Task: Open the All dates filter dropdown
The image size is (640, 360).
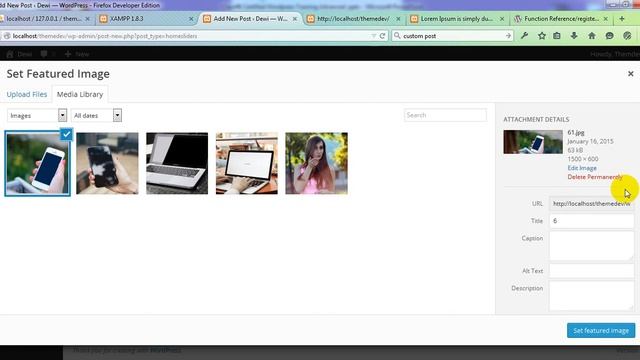Action: (96, 116)
